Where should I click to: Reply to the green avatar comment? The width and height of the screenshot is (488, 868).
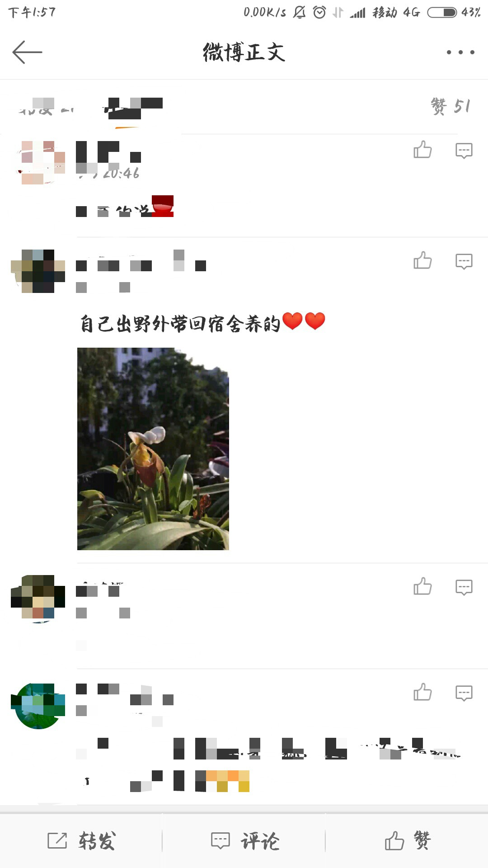pyautogui.click(x=464, y=693)
